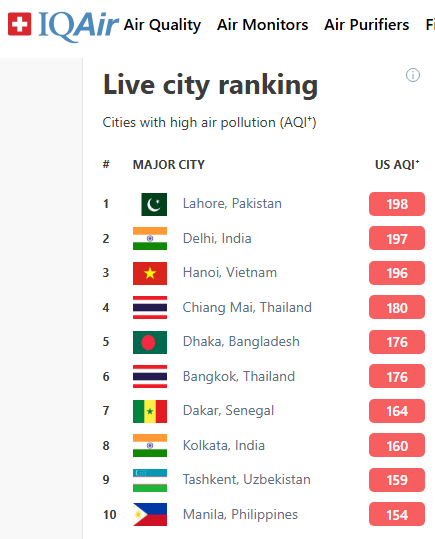Open the Air Quality menu
Viewport: 435px width, 539px height.
coord(162,25)
